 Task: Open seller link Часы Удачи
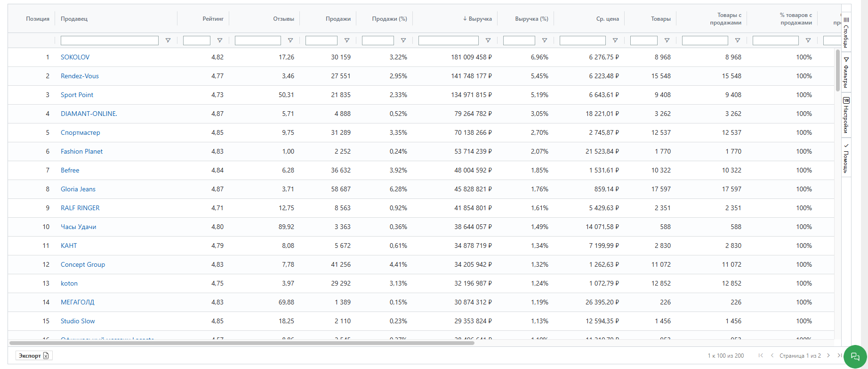click(78, 227)
